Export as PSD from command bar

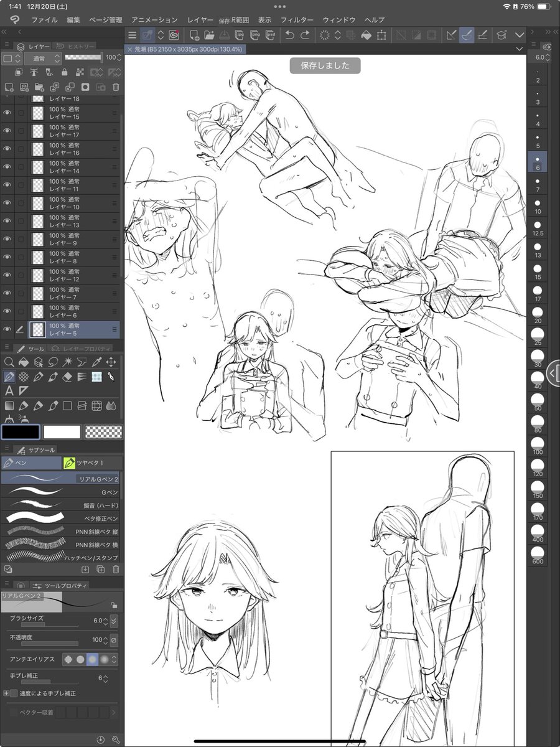(x=270, y=35)
